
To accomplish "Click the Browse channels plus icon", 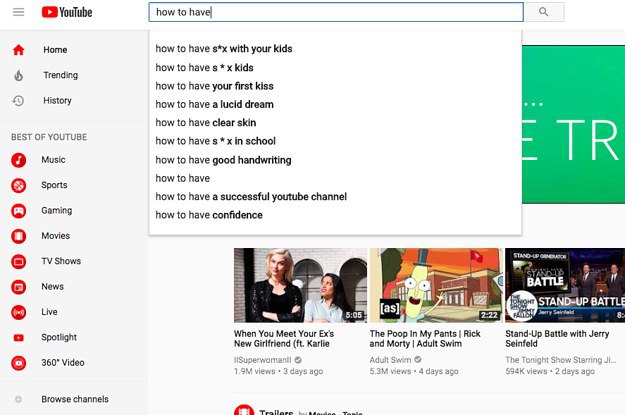I will tap(18, 399).
